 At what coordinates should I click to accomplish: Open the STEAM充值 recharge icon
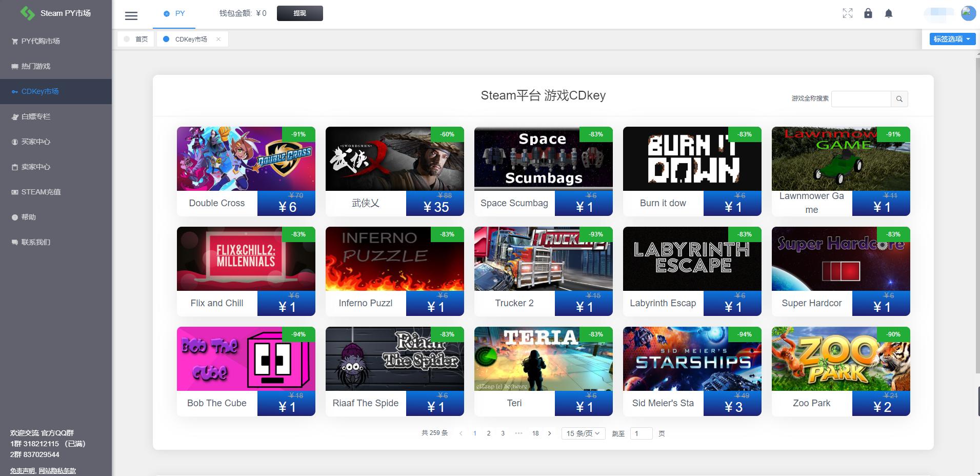(x=14, y=192)
